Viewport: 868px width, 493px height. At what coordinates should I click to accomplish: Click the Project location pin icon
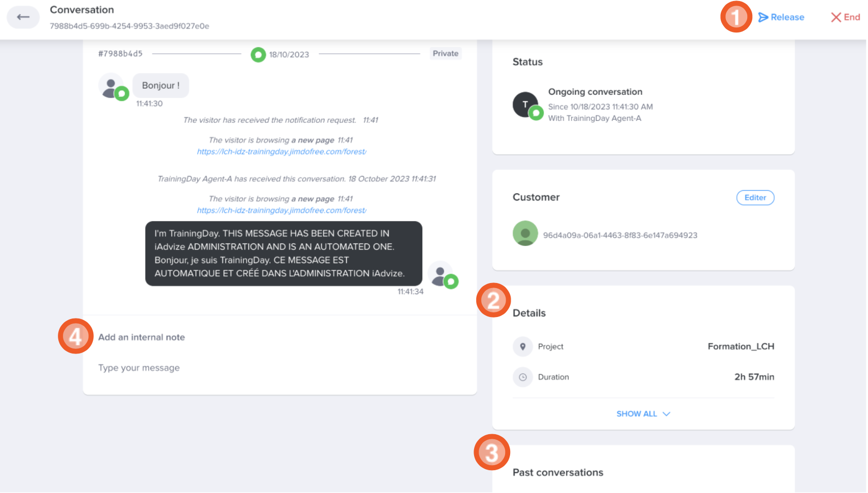click(522, 346)
